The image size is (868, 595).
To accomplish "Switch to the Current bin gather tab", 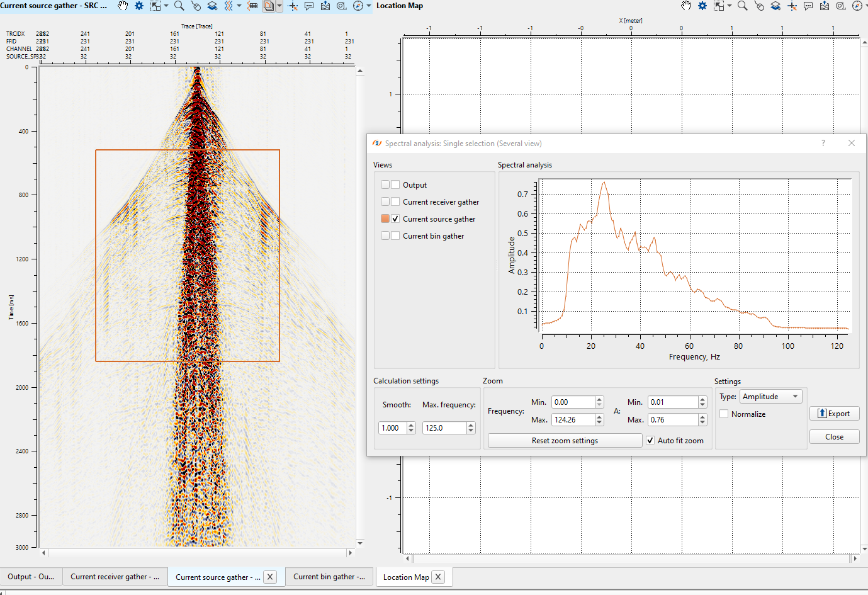I will pos(328,577).
